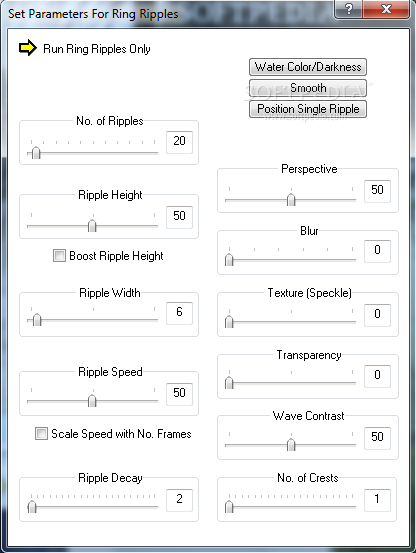
Task: Click the Ripple Decay slider thumb
Action: point(32,507)
